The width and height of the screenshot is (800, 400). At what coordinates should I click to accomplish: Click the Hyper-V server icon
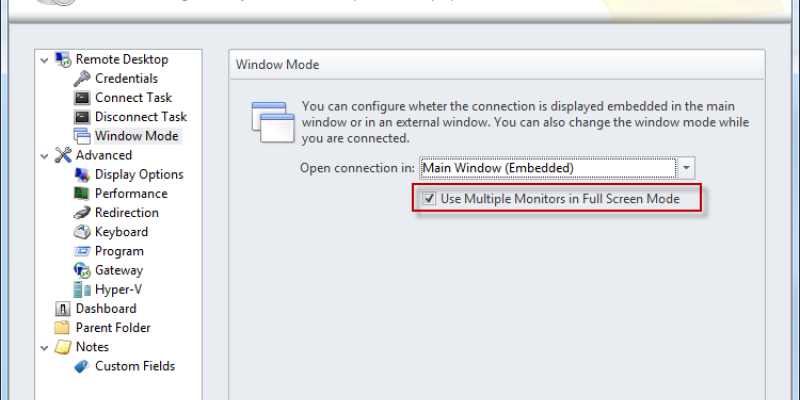click(82, 290)
